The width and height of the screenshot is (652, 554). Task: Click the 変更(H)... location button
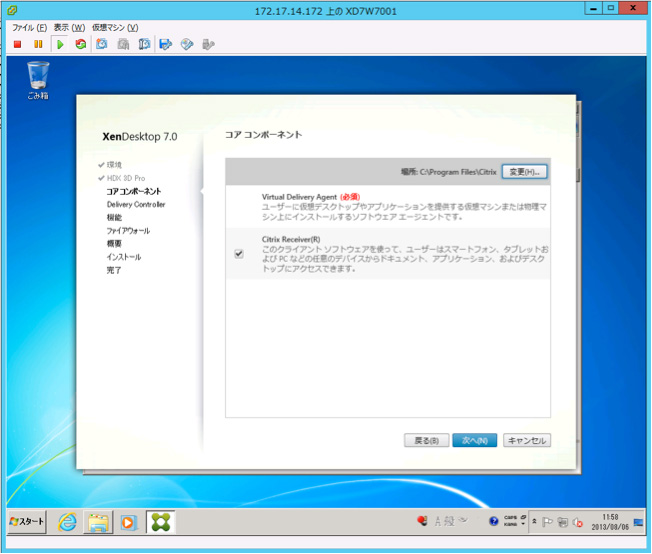point(524,172)
